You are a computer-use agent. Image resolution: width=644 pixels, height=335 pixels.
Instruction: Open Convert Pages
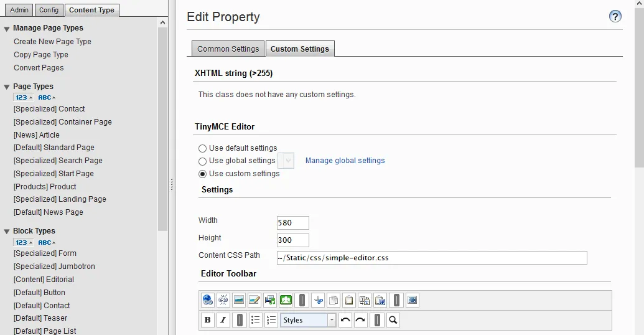pos(39,68)
